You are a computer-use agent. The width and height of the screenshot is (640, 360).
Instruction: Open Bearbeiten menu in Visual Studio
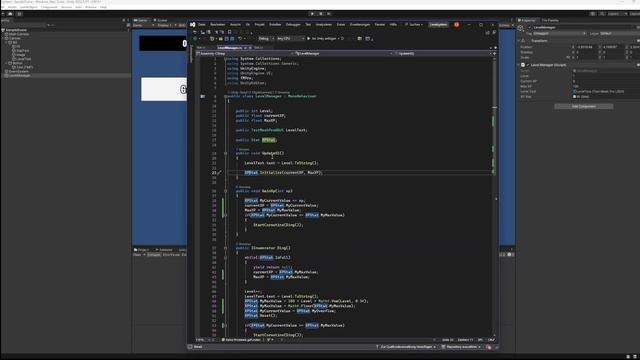(x=218, y=24)
